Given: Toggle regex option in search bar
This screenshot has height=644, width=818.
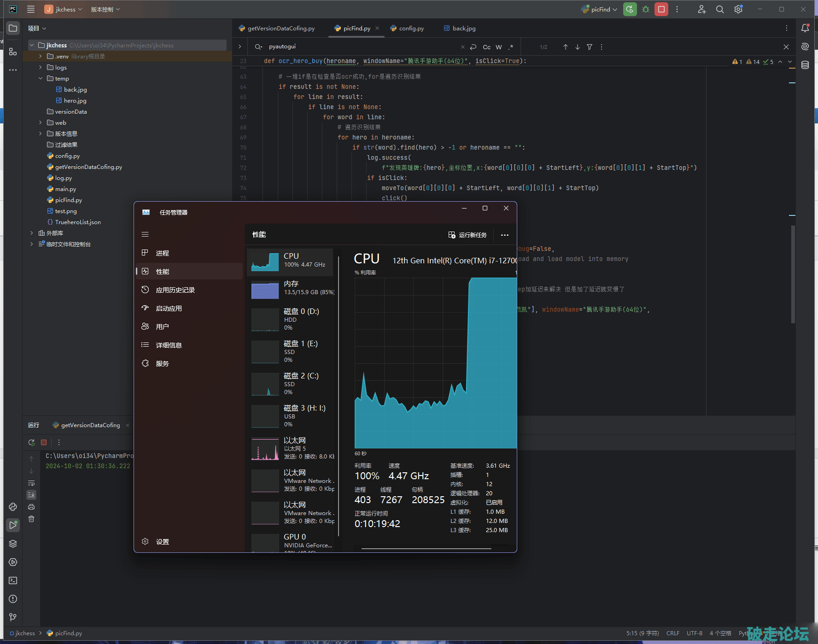Looking at the screenshot, I should click(x=511, y=47).
